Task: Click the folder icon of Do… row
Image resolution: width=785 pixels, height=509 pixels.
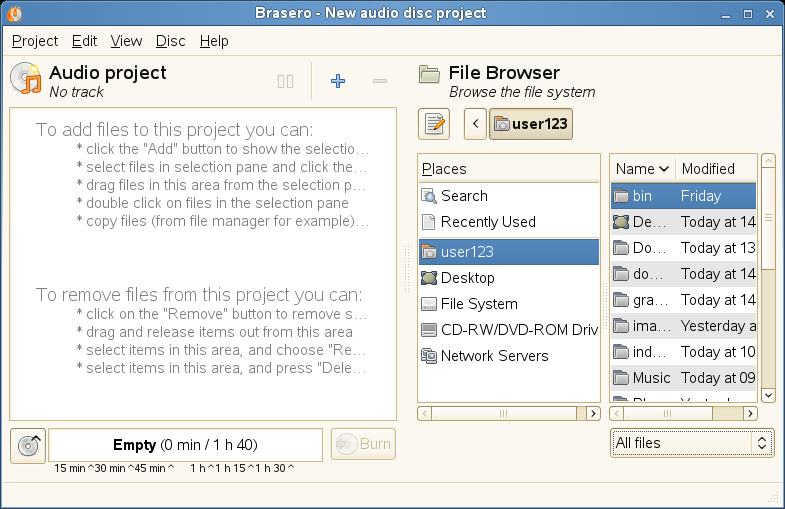Action: [x=621, y=248]
